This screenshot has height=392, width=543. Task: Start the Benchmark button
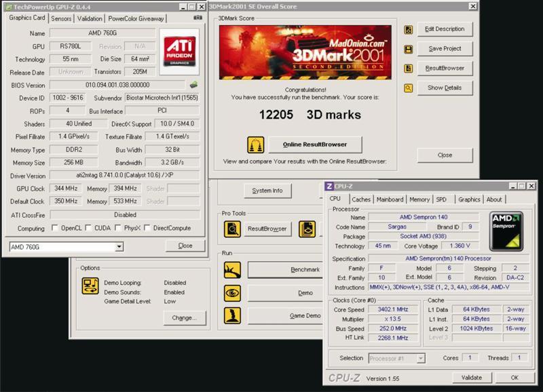click(285, 269)
